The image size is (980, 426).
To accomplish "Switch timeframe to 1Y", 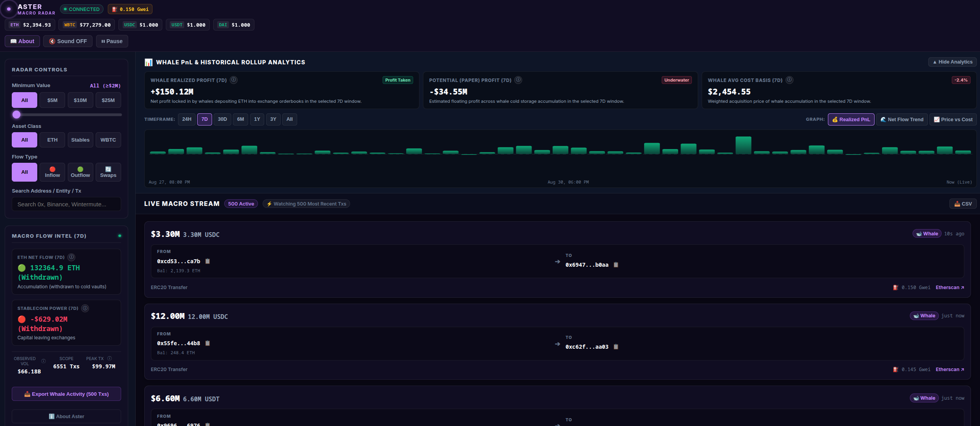I will [x=257, y=119].
